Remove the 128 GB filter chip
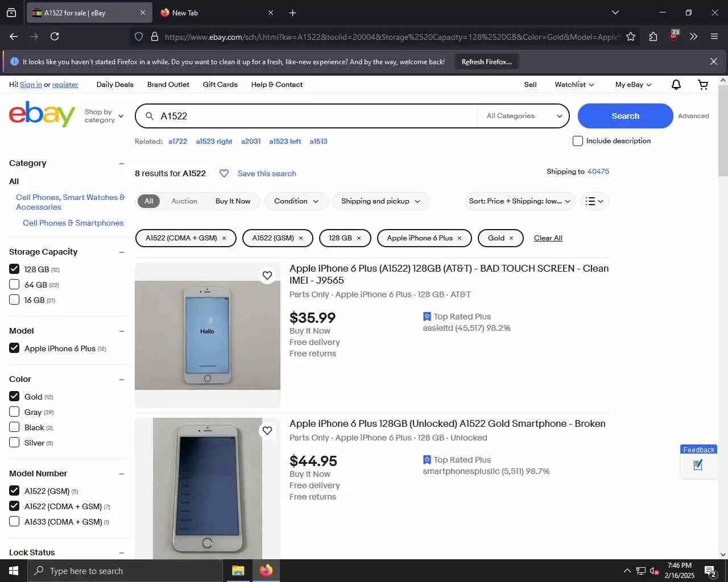Screen dimensions: 728x582 click(359, 238)
